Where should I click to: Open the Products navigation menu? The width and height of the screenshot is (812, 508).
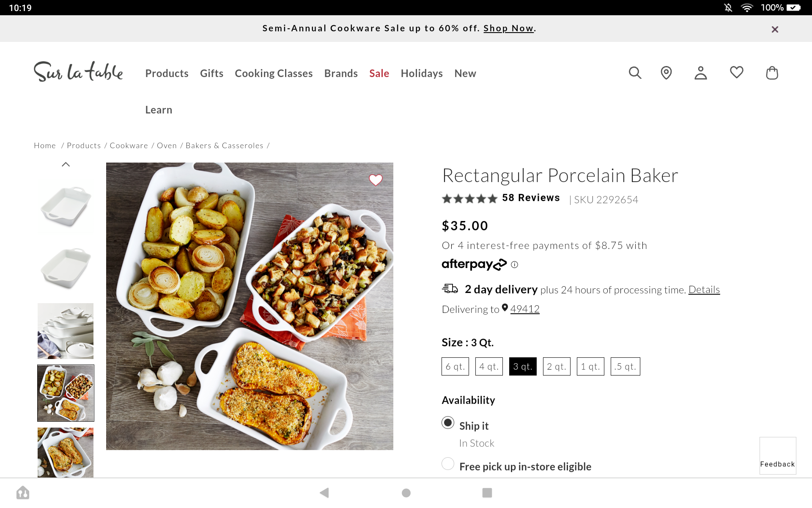[x=167, y=73]
